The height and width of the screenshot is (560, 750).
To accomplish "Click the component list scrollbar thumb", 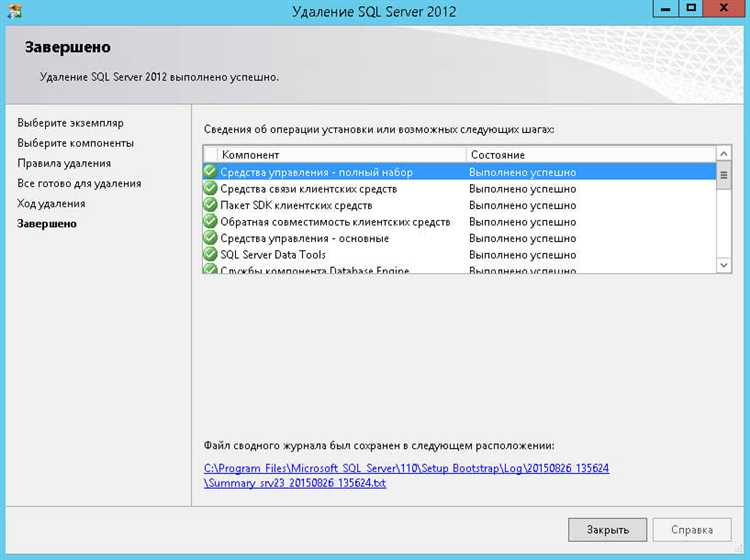I will coord(724,174).
